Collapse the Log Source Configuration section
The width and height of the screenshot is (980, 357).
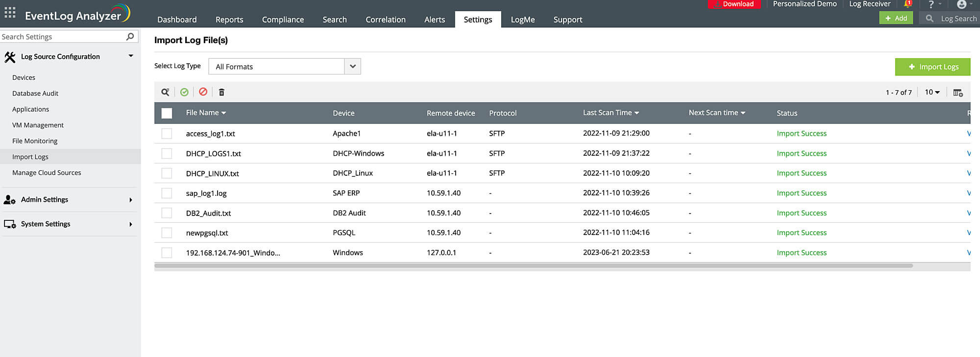[131, 56]
